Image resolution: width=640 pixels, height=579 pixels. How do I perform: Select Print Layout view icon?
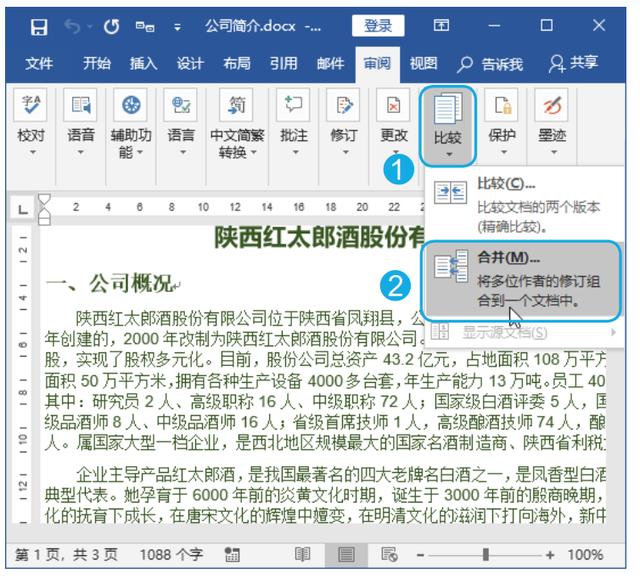(x=346, y=555)
